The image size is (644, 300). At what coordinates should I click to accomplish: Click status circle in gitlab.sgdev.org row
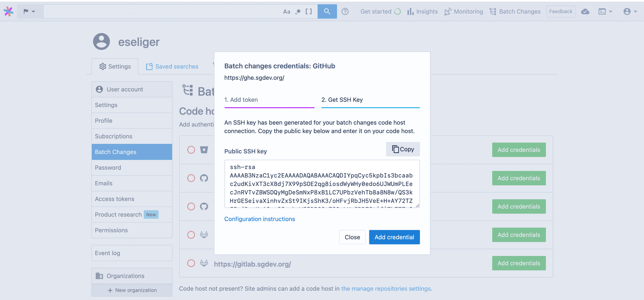click(191, 263)
